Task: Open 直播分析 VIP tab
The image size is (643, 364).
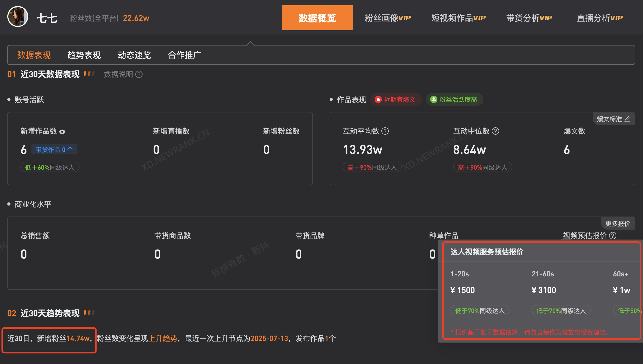Action: [600, 18]
